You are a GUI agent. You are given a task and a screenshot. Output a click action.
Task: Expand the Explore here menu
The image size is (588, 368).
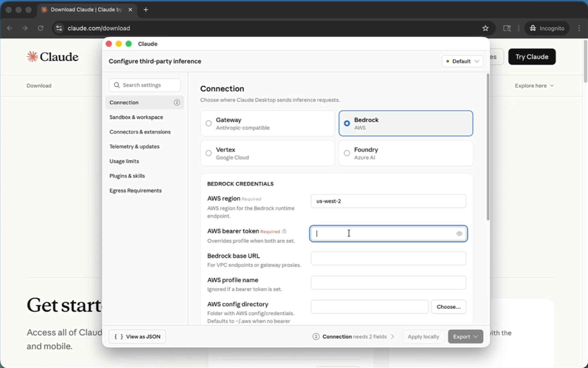(x=534, y=86)
